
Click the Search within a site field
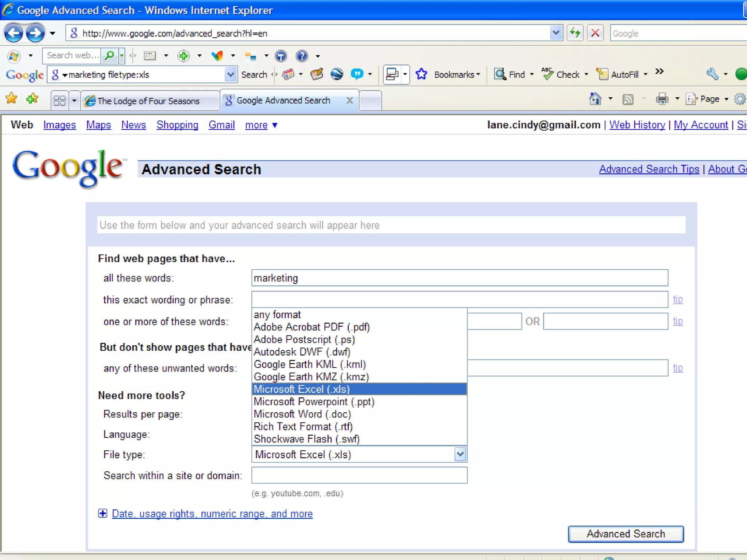[x=359, y=475]
